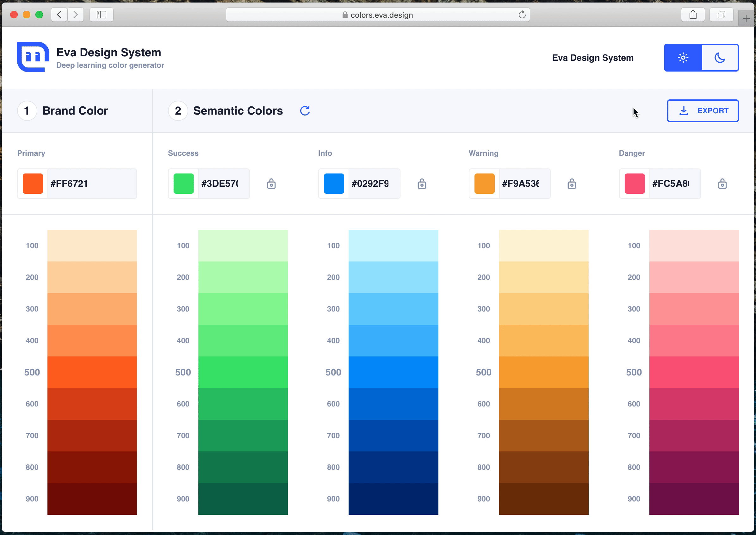Edit the Danger hex color field

[675, 184]
